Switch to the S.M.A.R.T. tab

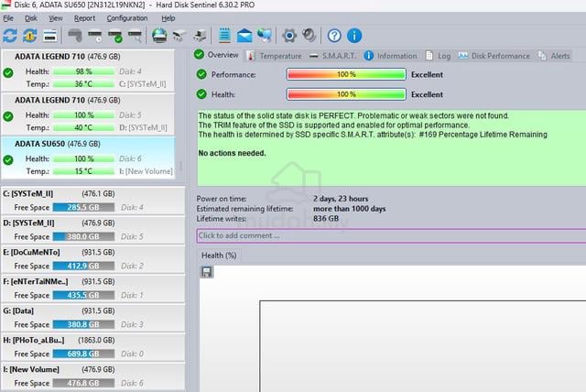click(333, 56)
